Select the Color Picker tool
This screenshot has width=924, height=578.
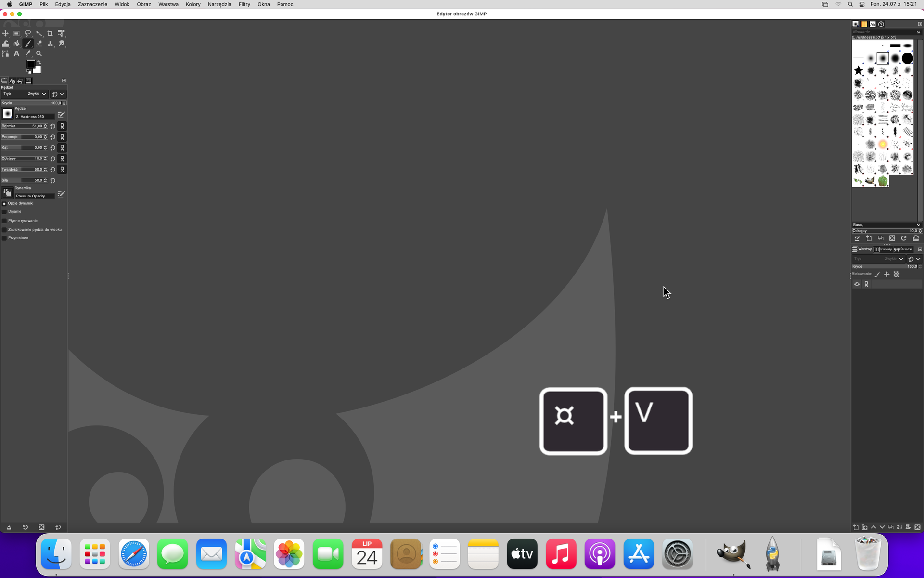click(x=28, y=53)
